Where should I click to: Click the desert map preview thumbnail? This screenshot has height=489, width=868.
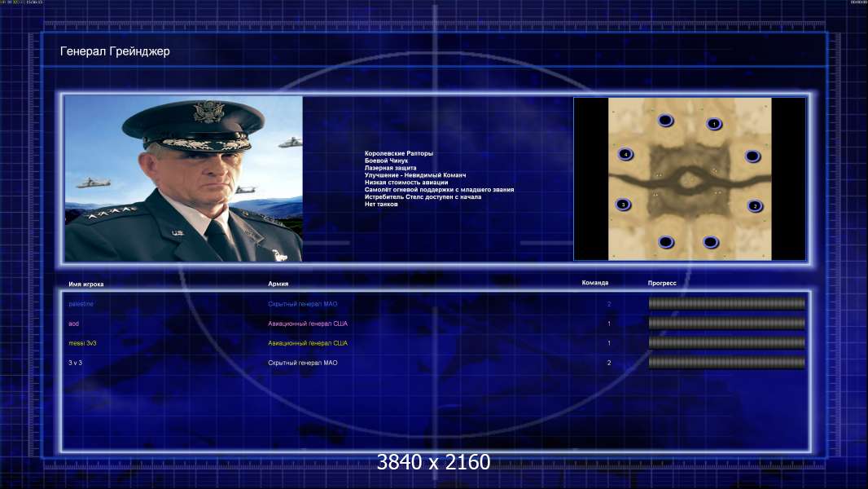tap(690, 178)
